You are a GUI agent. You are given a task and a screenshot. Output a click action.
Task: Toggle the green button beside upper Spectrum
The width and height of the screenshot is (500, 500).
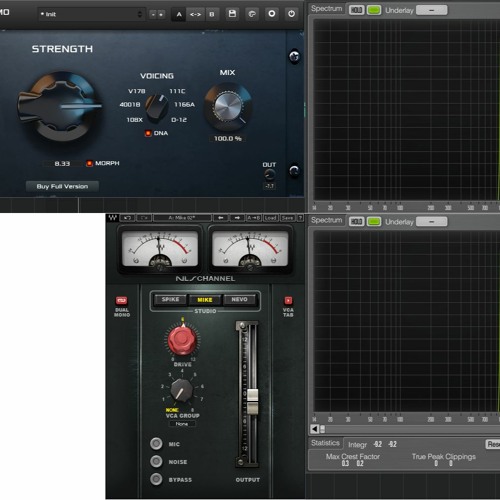pyautogui.click(x=374, y=10)
